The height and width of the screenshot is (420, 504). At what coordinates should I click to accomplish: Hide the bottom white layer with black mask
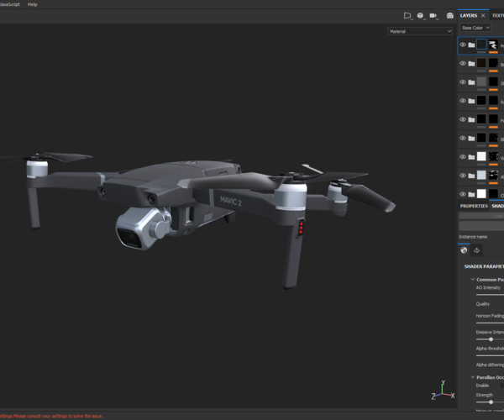(x=463, y=194)
